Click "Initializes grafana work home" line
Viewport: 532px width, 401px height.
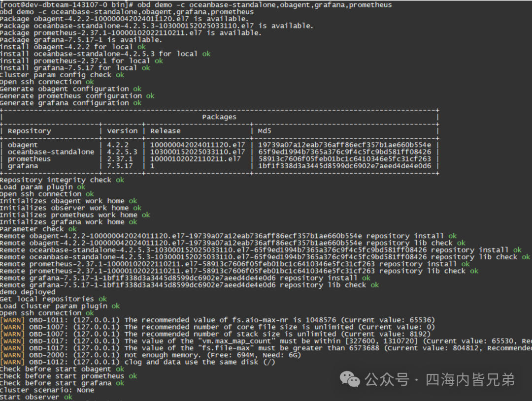pos(68,222)
